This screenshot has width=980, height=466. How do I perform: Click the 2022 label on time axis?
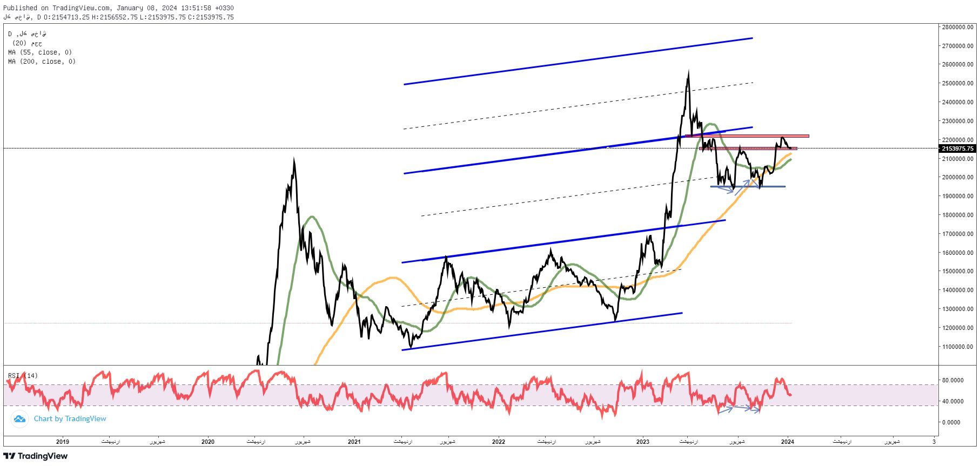pos(498,442)
